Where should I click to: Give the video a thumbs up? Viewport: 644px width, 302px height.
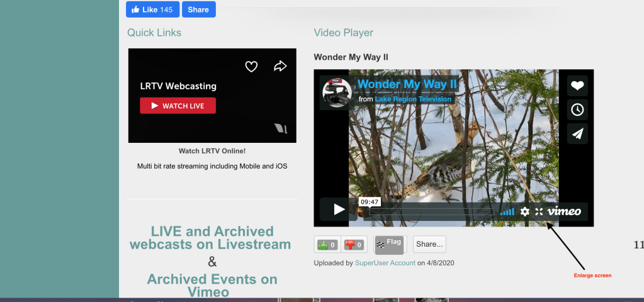coord(327,245)
